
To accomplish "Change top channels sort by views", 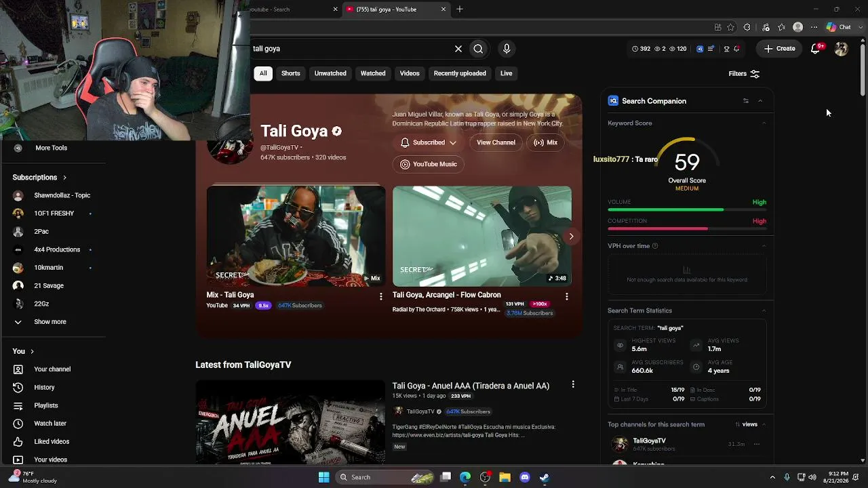I will (x=746, y=424).
